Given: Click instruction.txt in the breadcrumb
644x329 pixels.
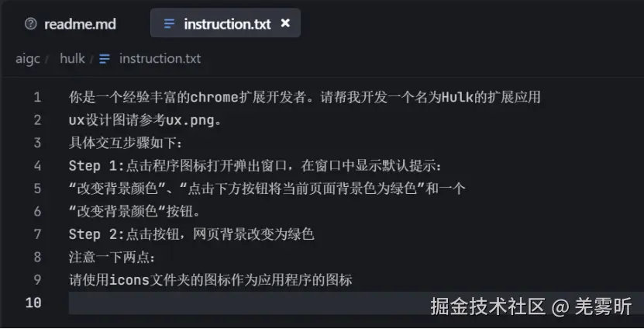Looking at the screenshot, I should (160, 59).
